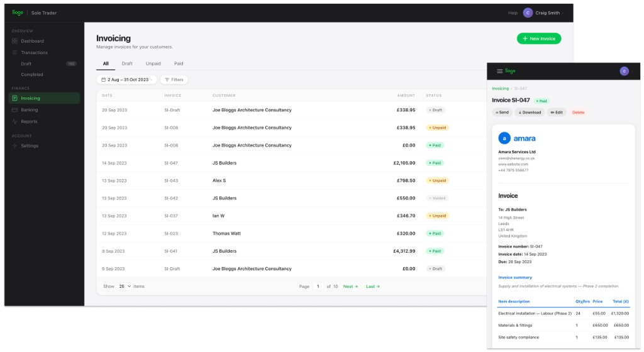The height and width of the screenshot is (352, 644).
Task: Click the New Invoice button
Action: 539,38
